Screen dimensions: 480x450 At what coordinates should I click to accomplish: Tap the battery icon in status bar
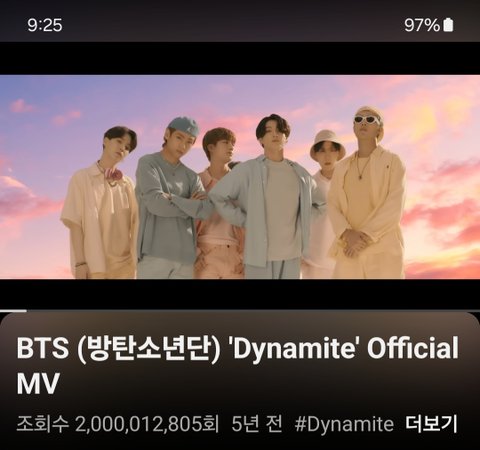pos(448,25)
